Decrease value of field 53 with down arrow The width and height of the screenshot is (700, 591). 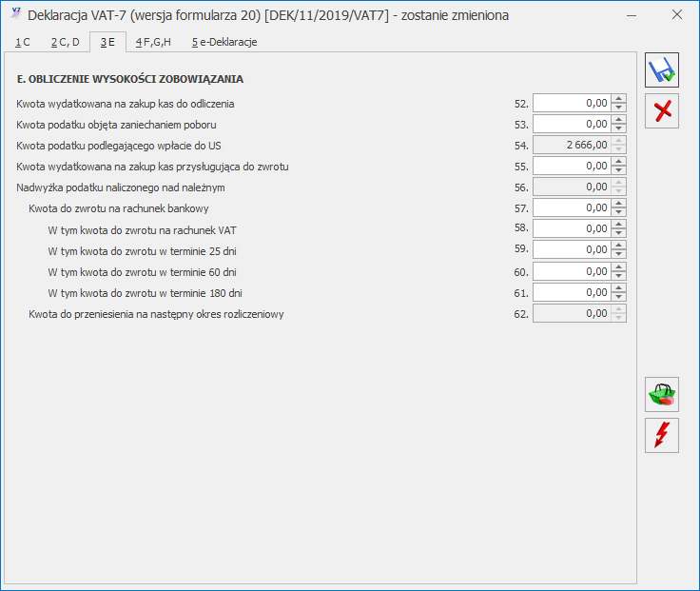619,128
